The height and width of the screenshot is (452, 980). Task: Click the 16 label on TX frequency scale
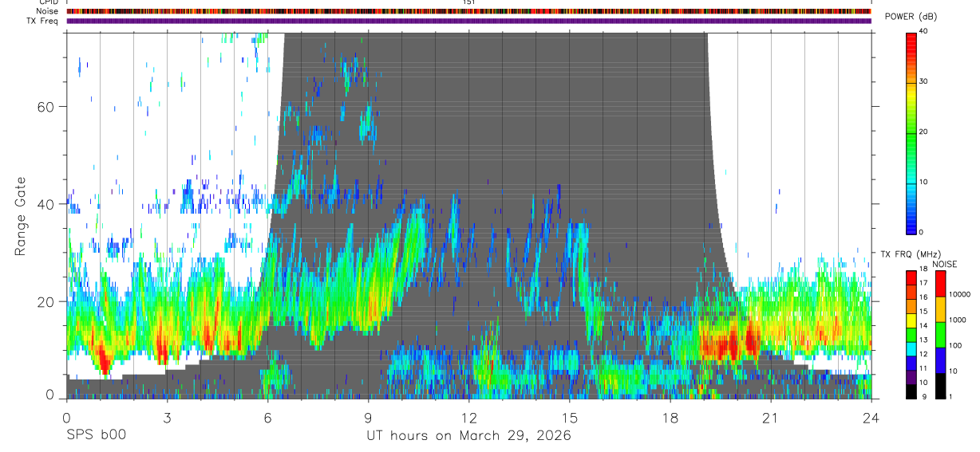923,297
